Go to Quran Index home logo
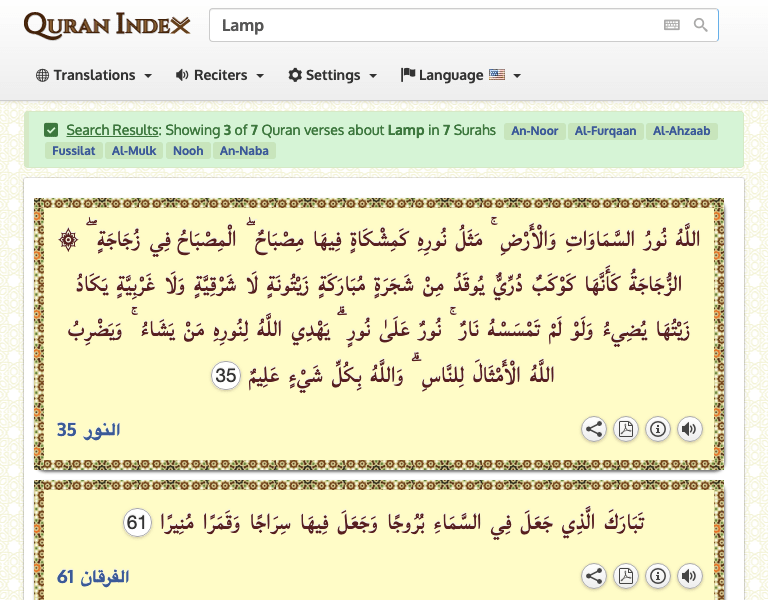Viewport: 768px width, 600px height. pyautogui.click(x=106, y=25)
